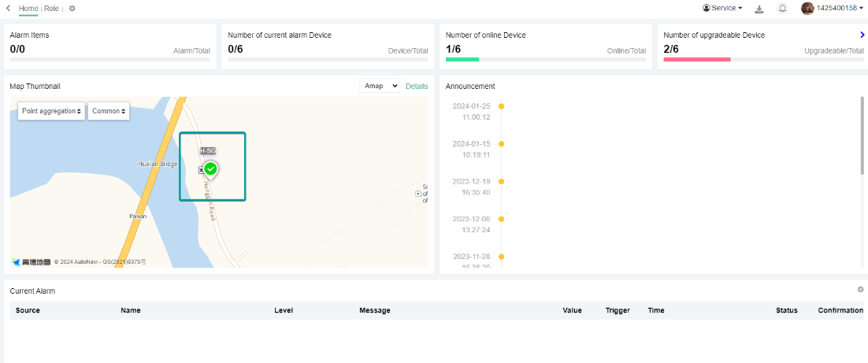Open Current Alarm table settings gear
This screenshot has width=868, height=363.
(860, 290)
